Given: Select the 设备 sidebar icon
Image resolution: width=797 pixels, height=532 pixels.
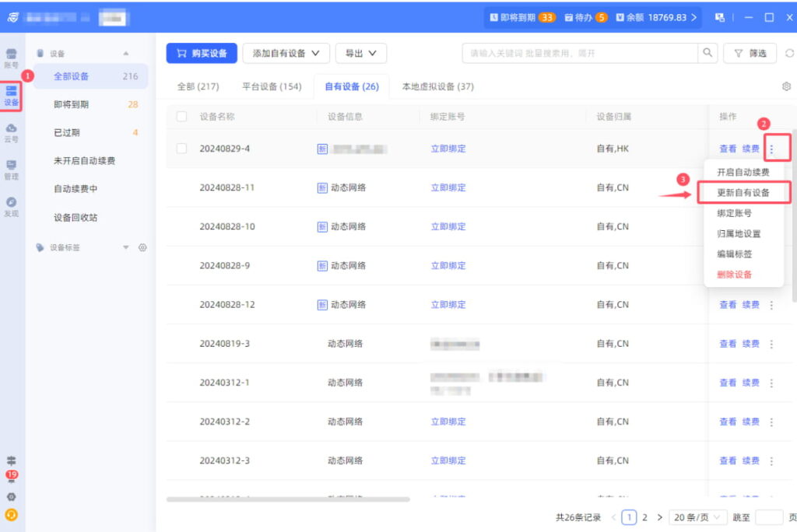Looking at the screenshot, I should (11, 96).
